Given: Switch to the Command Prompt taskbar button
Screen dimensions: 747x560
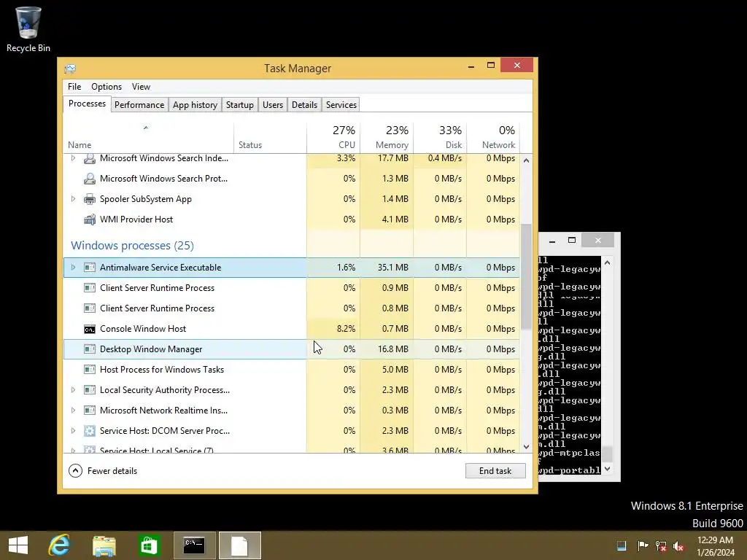Looking at the screenshot, I should click(194, 545).
